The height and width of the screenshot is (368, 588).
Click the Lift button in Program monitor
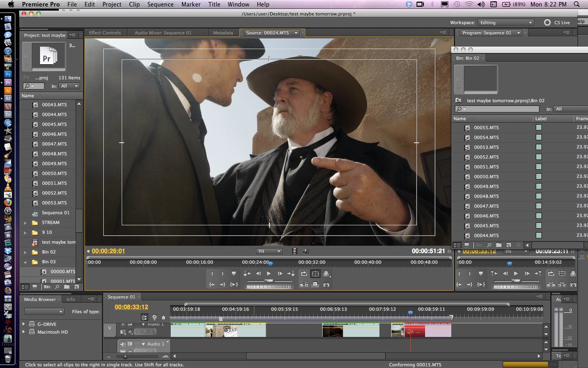[551, 284]
